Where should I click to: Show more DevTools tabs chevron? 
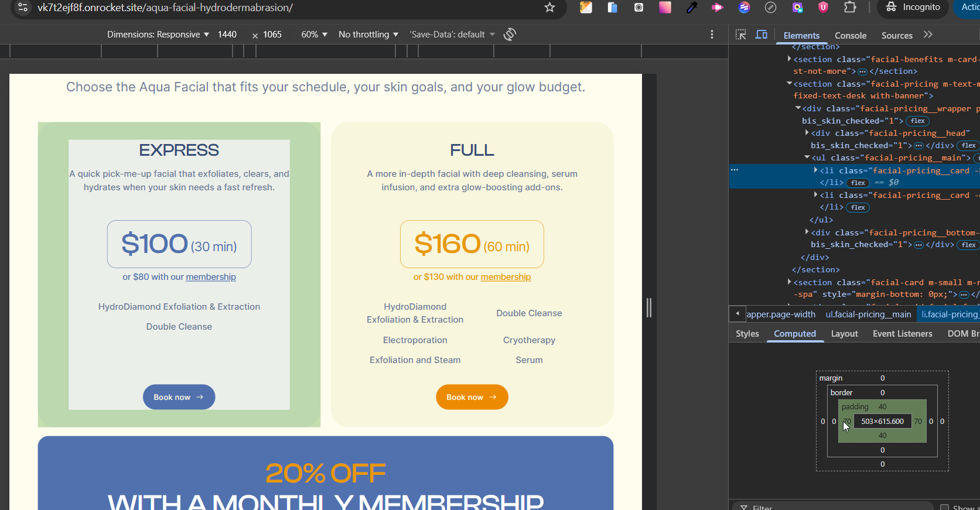coord(928,35)
